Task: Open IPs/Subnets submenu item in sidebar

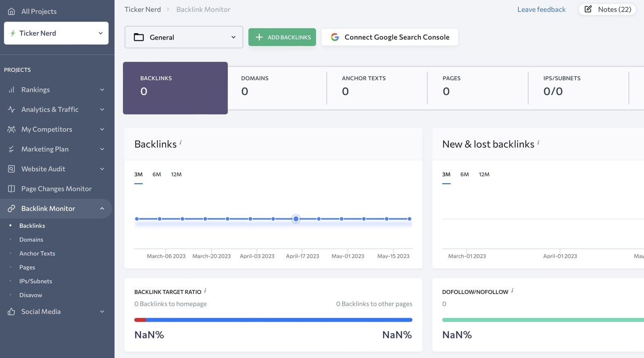Action: point(35,281)
